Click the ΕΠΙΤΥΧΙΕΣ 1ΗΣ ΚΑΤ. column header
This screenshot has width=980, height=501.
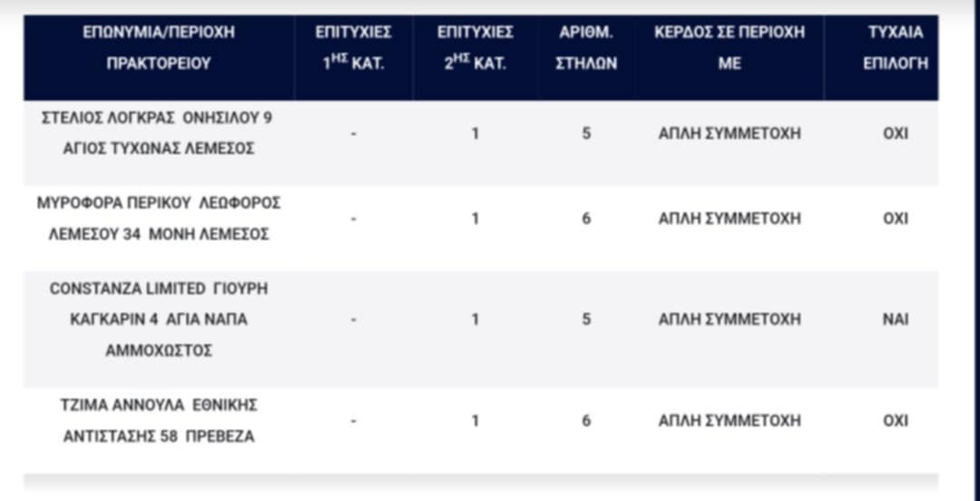(353, 48)
